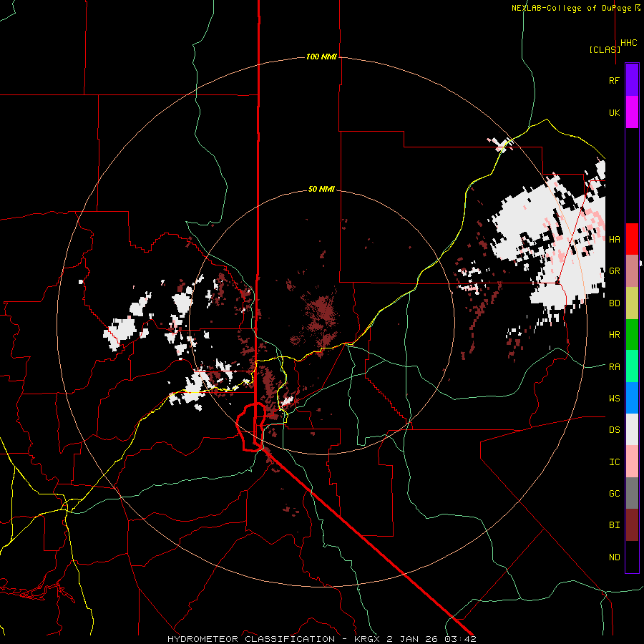Click the [CLAS] units label
The height and width of the screenshot is (644, 644).
[x=605, y=50]
